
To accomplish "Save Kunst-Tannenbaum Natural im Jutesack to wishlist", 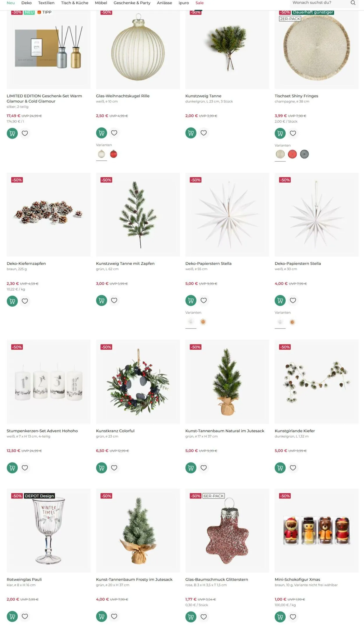I will pos(204,468).
